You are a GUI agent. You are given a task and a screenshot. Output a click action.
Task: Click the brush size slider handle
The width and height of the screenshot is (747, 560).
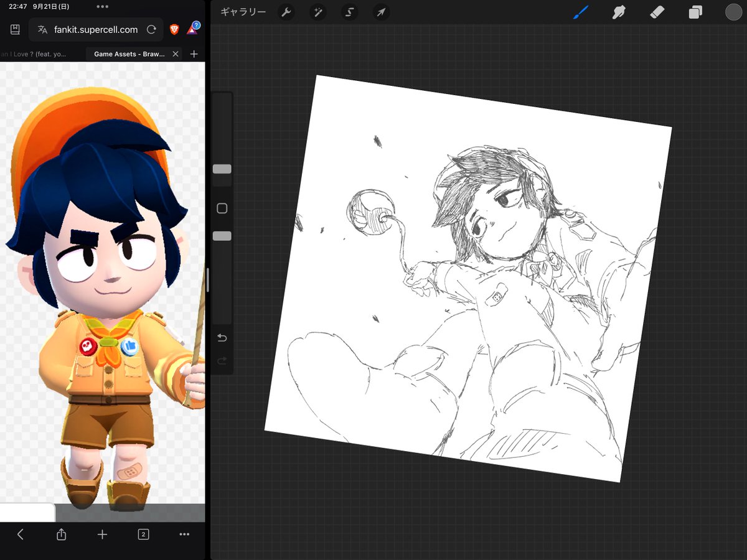pyautogui.click(x=222, y=169)
